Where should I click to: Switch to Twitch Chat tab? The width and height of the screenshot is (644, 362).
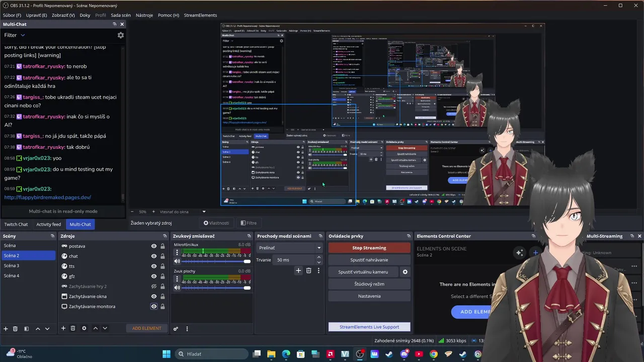(16, 224)
